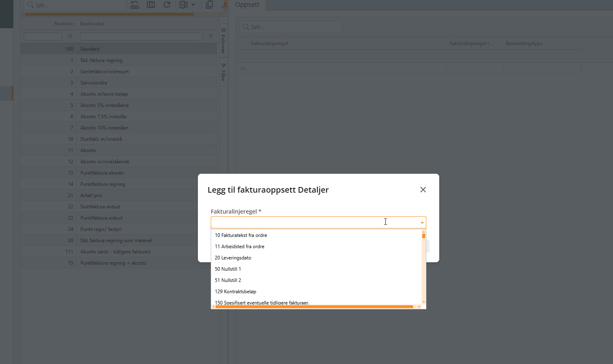
Task: Select row Akonto 5% innestående
Action: (119, 105)
